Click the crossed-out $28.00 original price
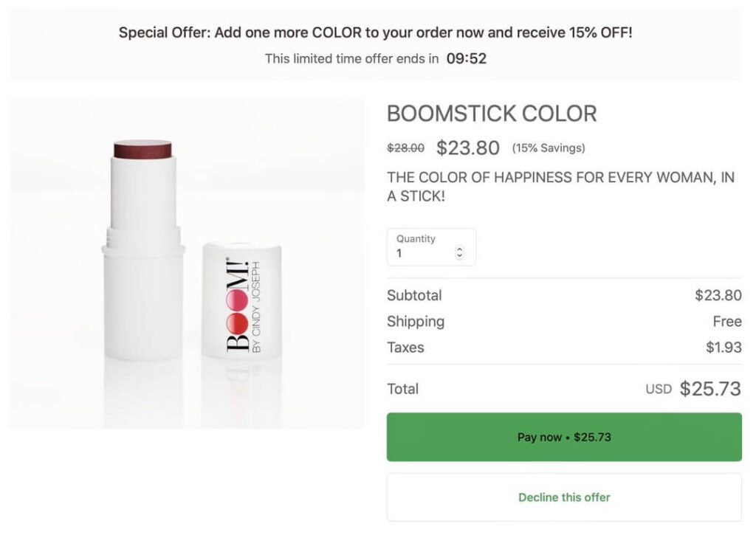This screenshot has height=535, width=756. (x=405, y=148)
